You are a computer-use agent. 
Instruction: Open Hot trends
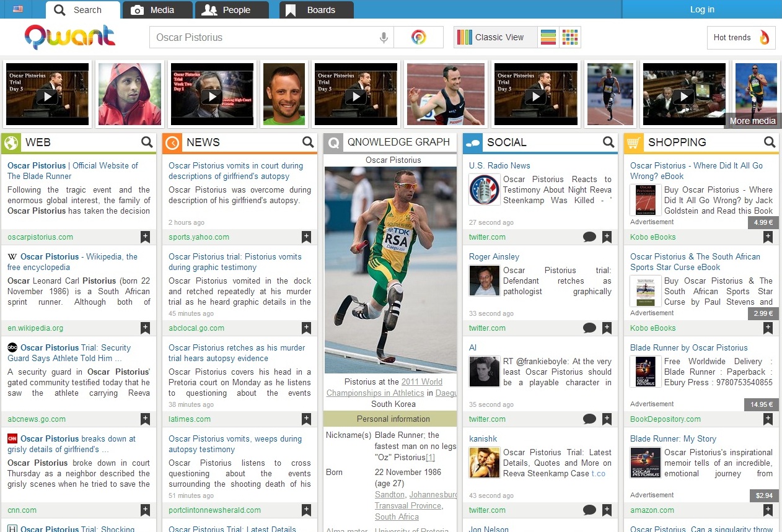pos(741,37)
